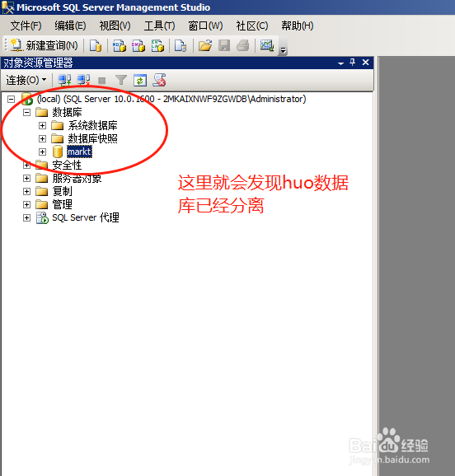This screenshot has width=455, height=476.
Task: Select the 数据库 folder item
Action: (x=67, y=113)
